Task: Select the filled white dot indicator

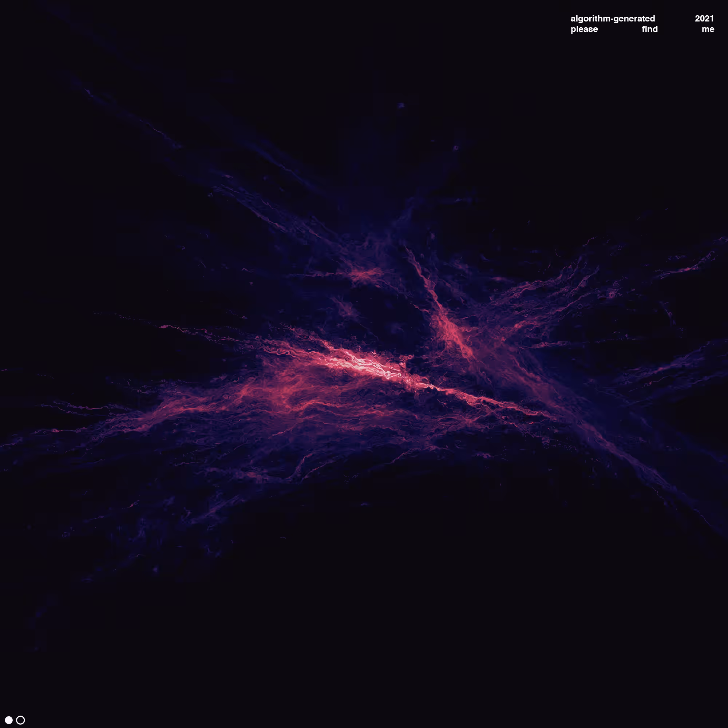Action: [9, 720]
